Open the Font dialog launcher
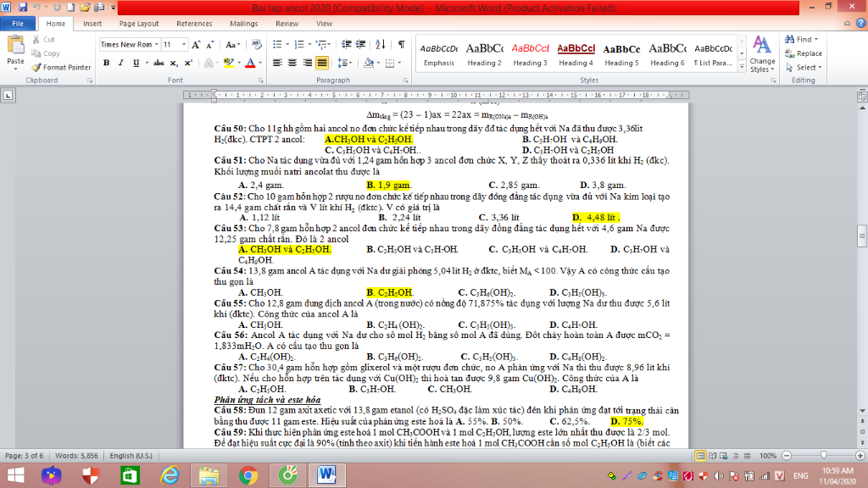This screenshot has width=868, height=488. tap(261, 80)
